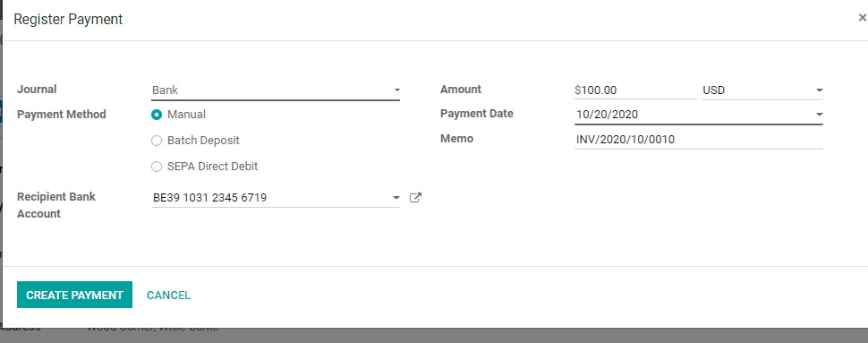Open the recipient bank account external link icon
The image size is (868, 343).
(x=415, y=197)
